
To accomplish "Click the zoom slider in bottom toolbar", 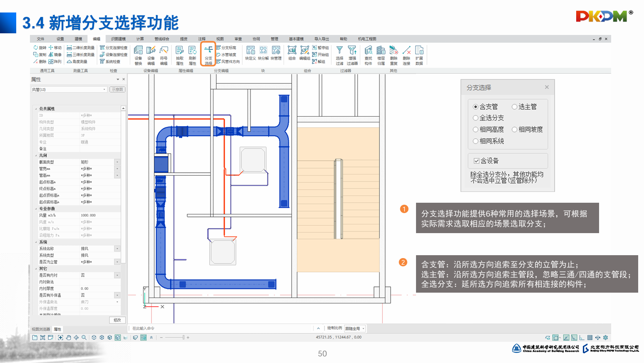I will (x=175, y=338).
